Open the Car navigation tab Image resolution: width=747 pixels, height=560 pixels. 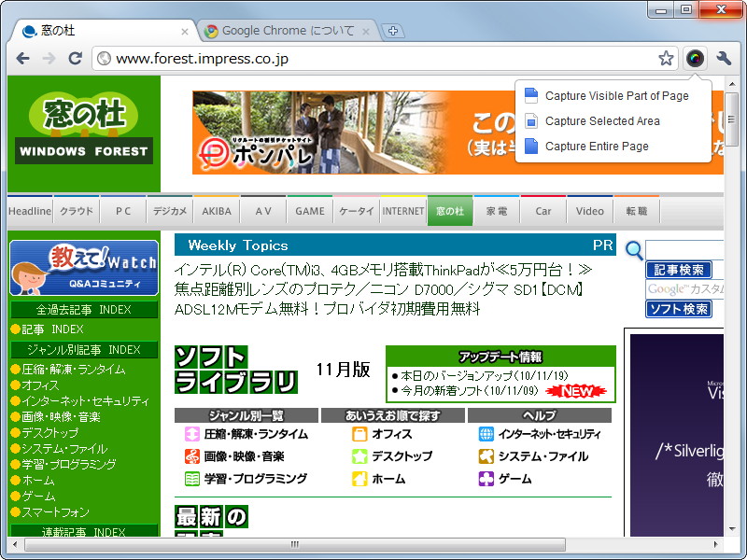point(543,211)
